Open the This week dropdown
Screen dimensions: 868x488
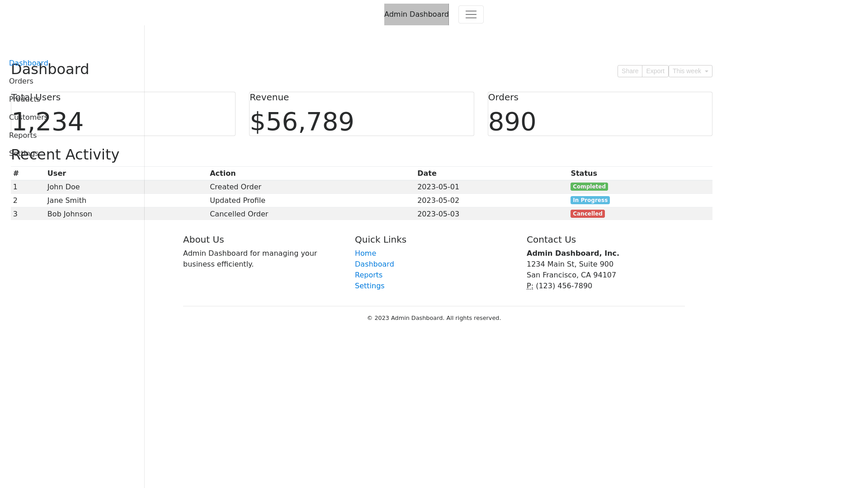(690, 71)
